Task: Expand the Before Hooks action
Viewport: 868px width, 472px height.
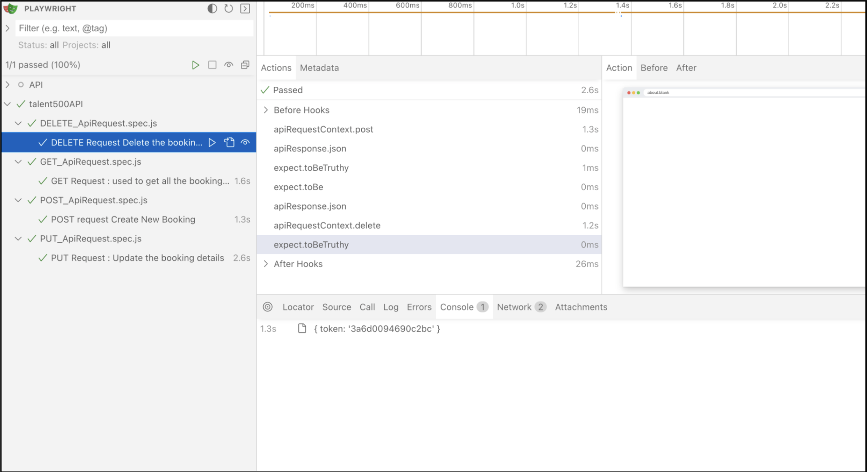Action: point(266,110)
